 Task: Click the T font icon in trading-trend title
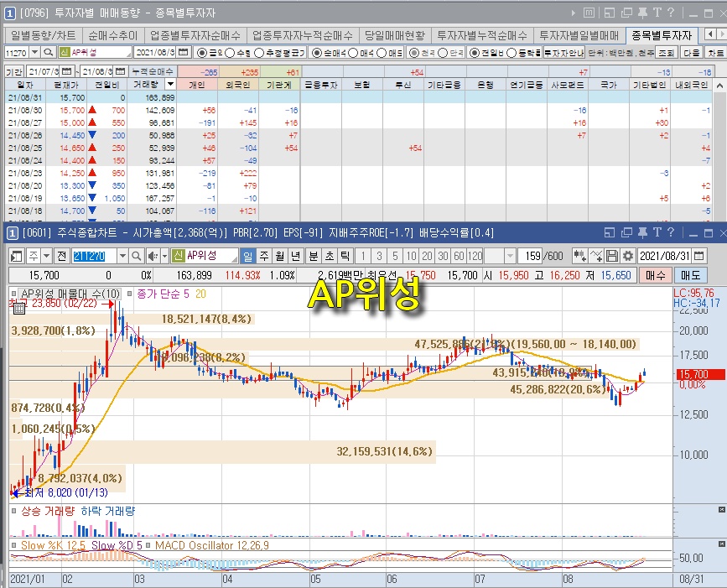(657, 13)
